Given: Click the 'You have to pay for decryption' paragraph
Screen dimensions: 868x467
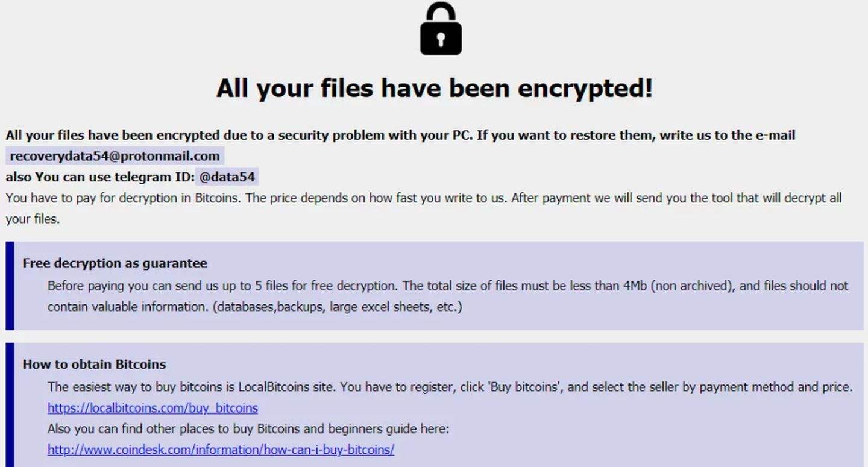Looking at the screenshot, I should pos(424,208).
